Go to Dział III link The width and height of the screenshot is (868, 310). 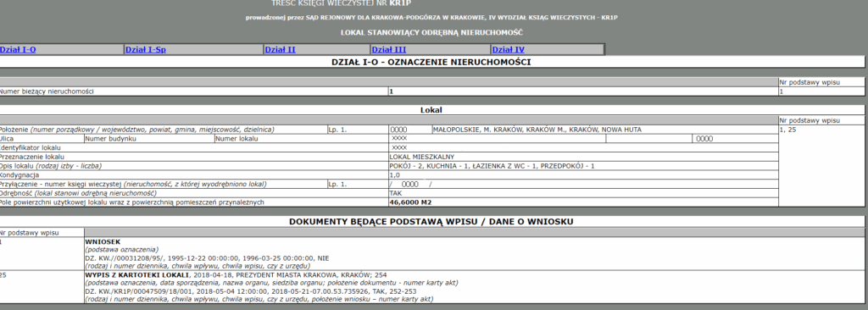(388, 50)
